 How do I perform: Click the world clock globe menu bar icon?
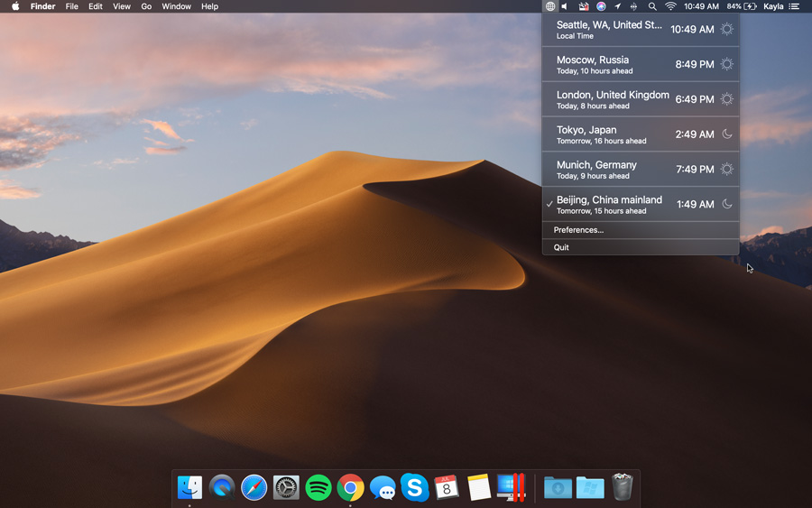[x=549, y=6]
